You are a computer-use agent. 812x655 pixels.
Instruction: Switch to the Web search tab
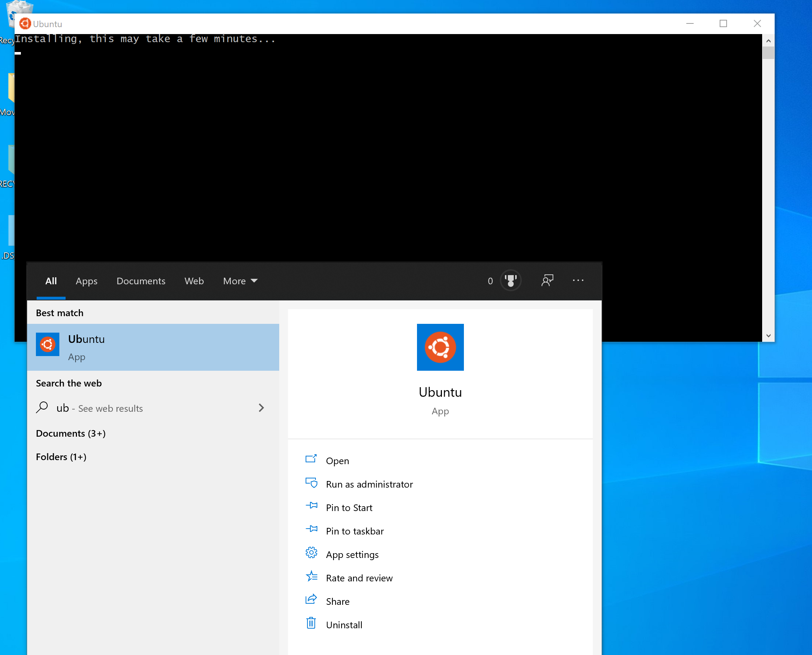[194, 280]
